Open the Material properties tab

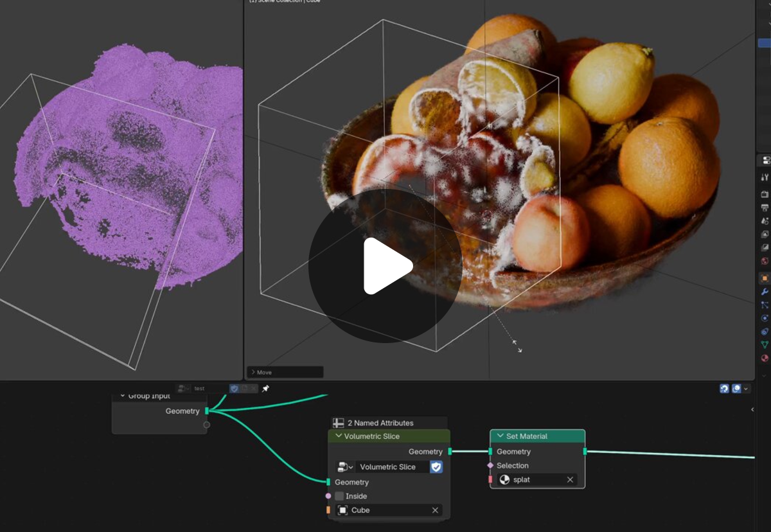coord(765,359)
